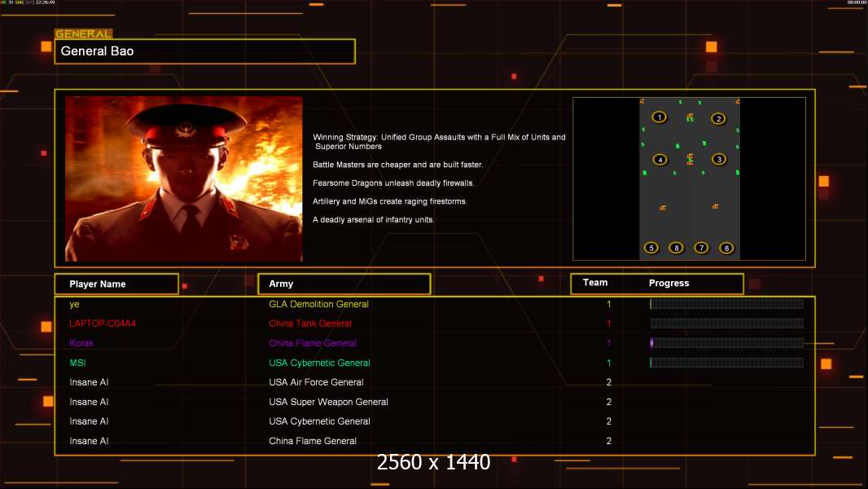Click the Insane AI name in the Air Force row
This screenshot has height=489, width=868.
(x=89, y=382)
